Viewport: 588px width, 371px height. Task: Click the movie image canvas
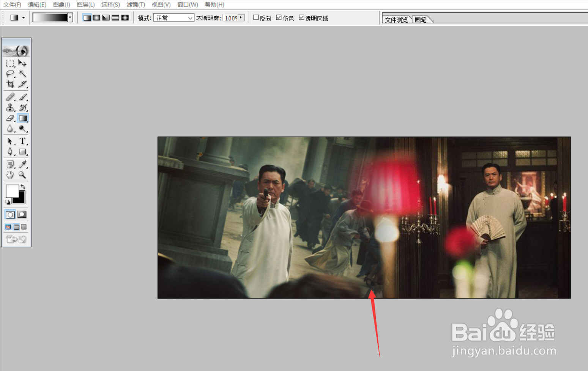pyautogui.click(x=364, y=217)
